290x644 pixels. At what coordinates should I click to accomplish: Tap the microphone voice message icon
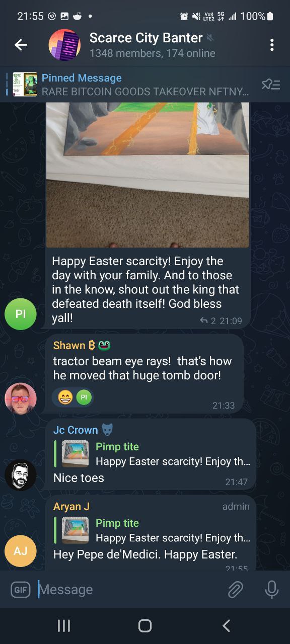coord(272,589)
